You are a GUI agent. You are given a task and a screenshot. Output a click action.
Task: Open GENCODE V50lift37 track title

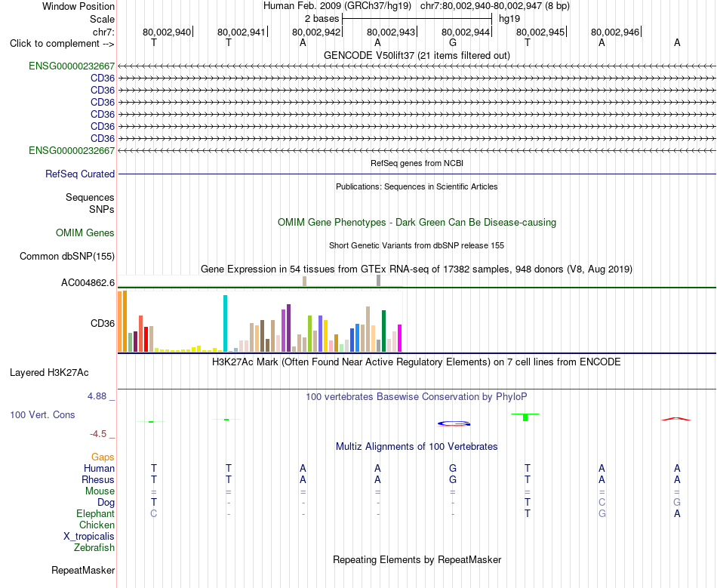417,55
